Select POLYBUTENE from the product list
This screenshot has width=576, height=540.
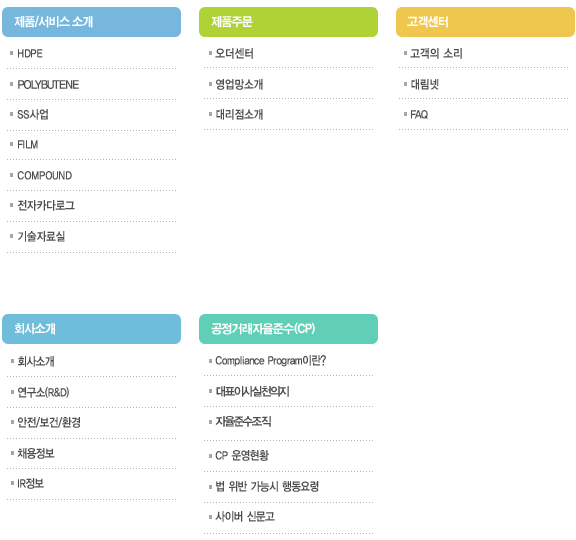pyautogui.click(x=48, y=85)
